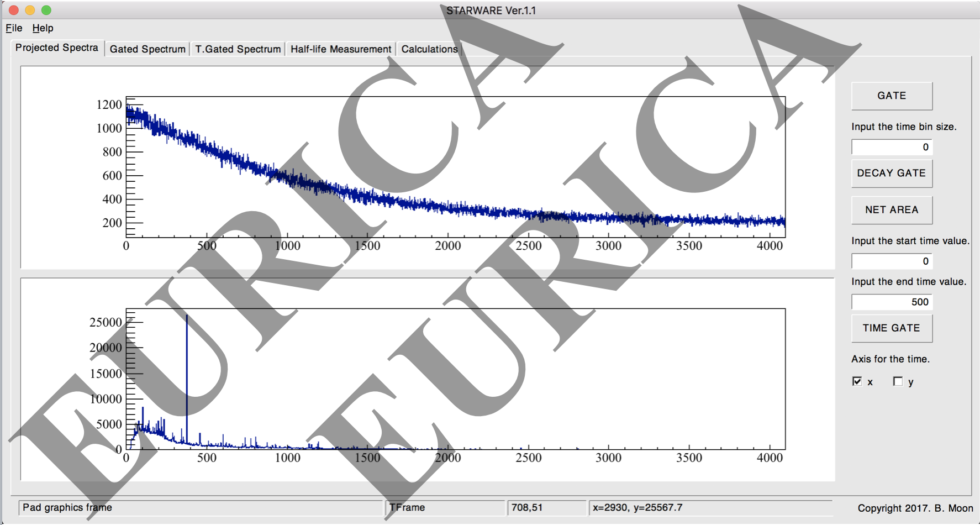This screenshot has height=525, width=980.
Task: Click the 'Axis for the time.' label
Action: [x=891, y=359]
